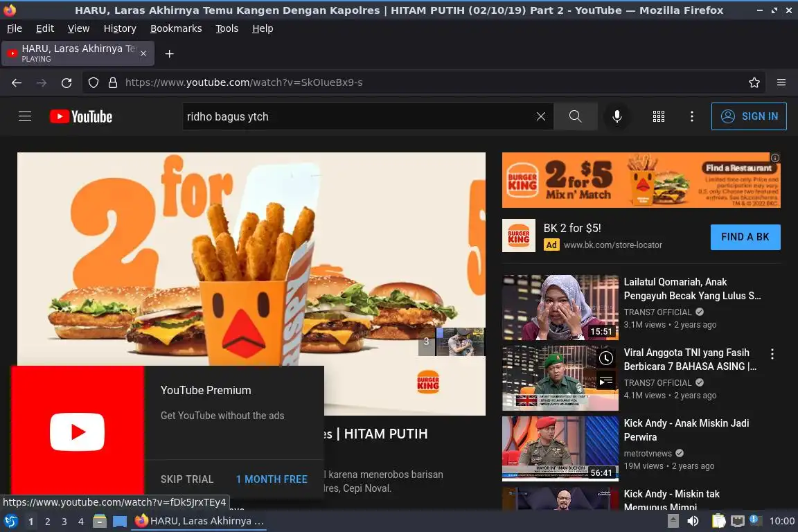Open the File menu
The height and width of the screenshot is (532, 798).
(15, 28)
